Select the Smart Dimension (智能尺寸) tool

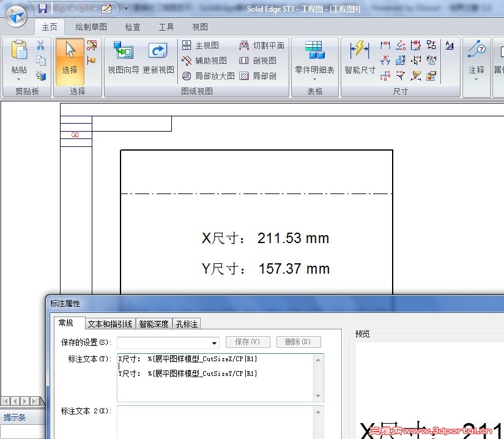[x=360, y=58]
